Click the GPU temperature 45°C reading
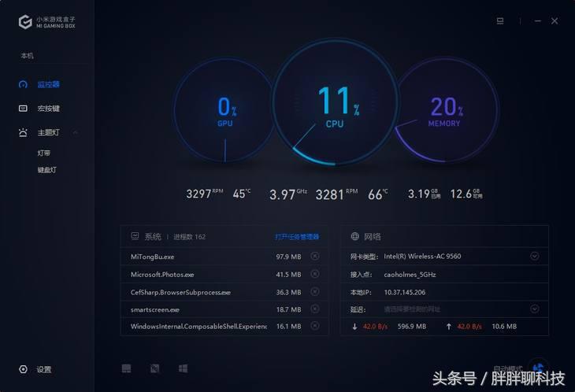Viewport: 575px width, 392px height. click(242, 193)
